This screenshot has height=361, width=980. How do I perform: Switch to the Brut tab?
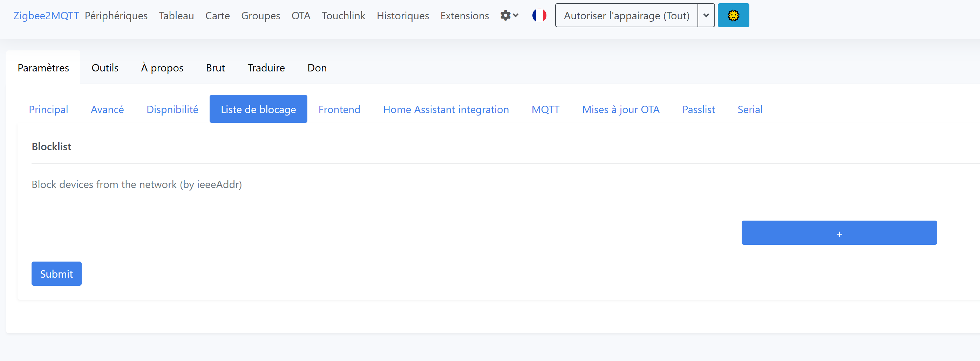[215, 68]
